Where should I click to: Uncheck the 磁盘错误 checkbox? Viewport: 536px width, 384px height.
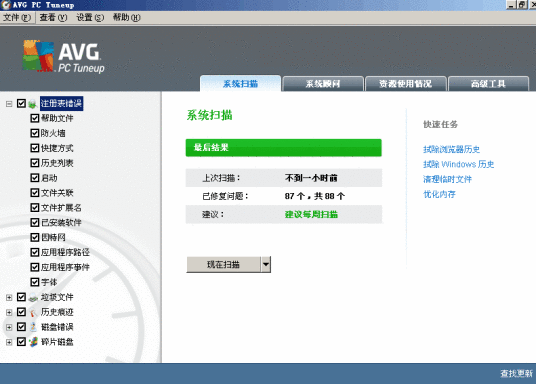tap(21, 327)
